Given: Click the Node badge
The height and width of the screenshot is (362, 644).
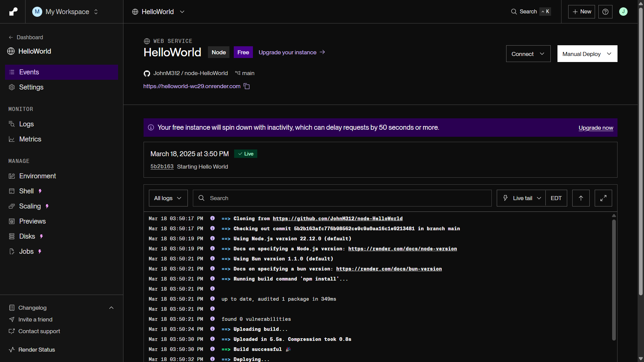Looking at the screenshot, I should pyautogui.click(x=219, y=52).
